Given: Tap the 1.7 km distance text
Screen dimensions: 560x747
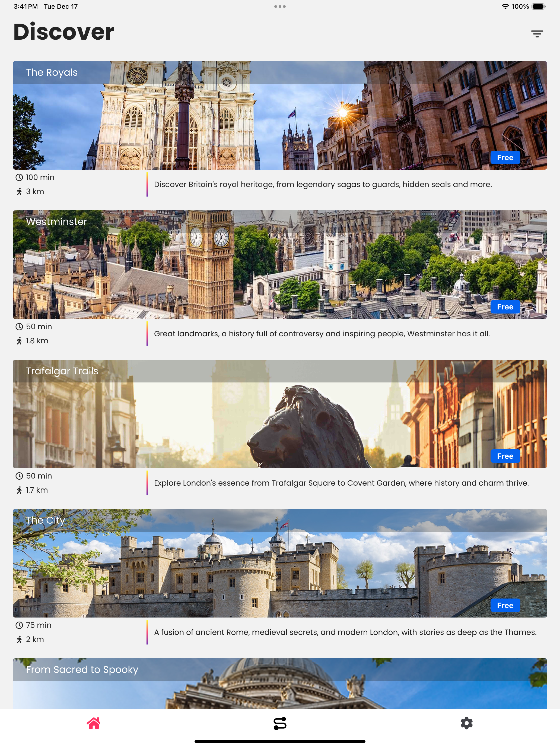Looking at the screenshot, I should (x=37, y=490).
